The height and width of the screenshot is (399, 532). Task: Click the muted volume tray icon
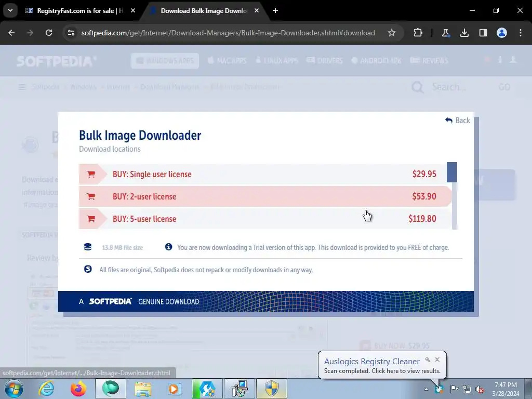[x=480, y=389]
